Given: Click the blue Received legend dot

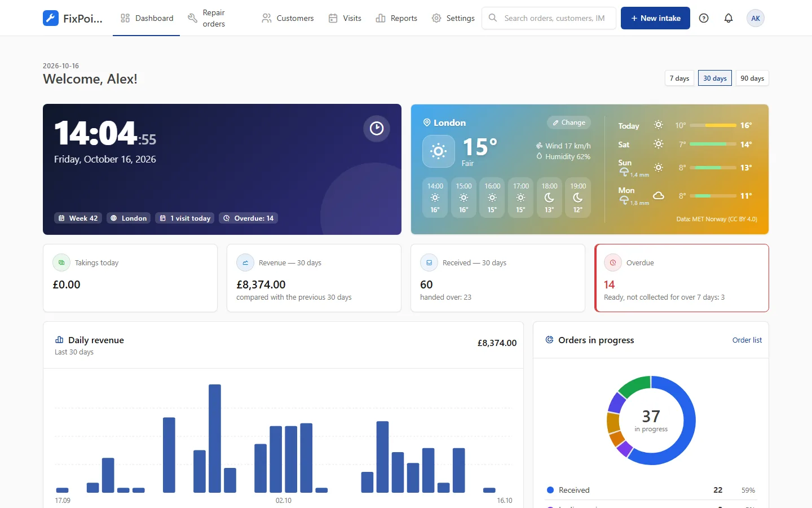Looking at the screenshot, I should (x=550, y=490).
